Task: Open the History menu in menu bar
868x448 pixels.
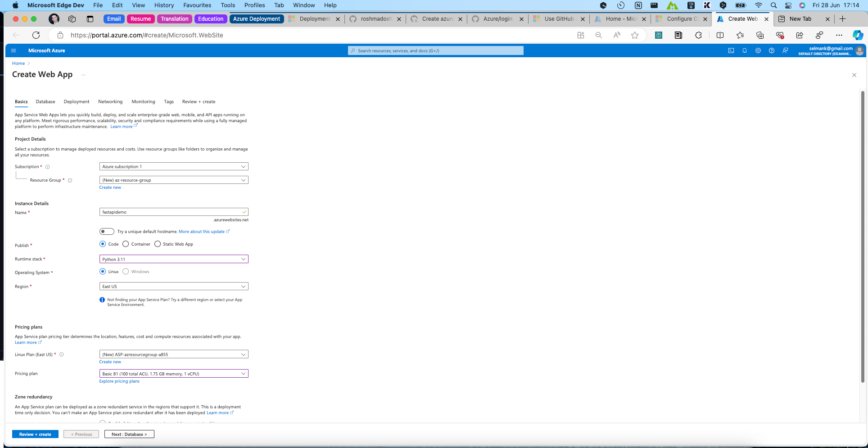Action: point(164,5)
